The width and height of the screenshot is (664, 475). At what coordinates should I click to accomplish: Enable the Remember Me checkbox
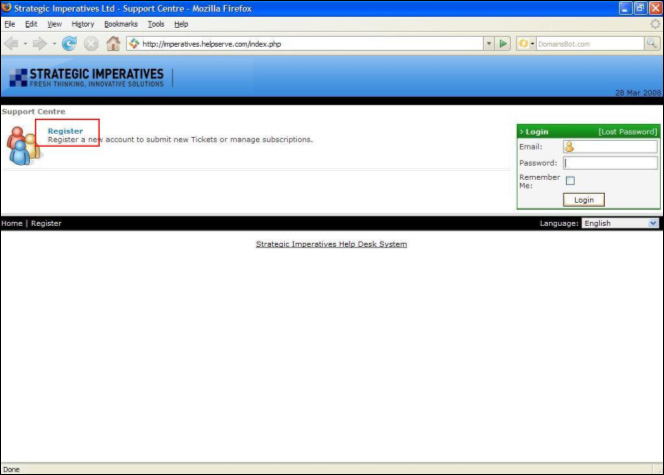click(570, 181)
